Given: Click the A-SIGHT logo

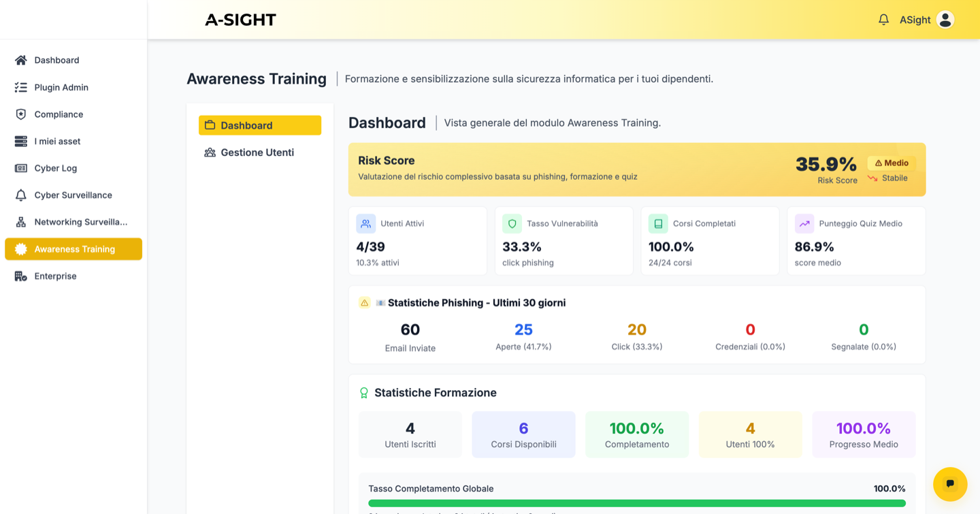Looking at the screenshot, I should (x=240, y=19).
